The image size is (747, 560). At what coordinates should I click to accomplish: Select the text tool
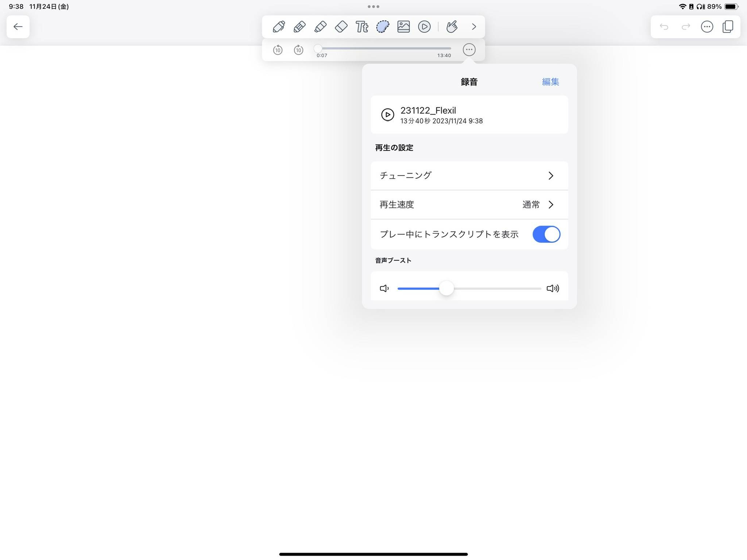point(362,26)
